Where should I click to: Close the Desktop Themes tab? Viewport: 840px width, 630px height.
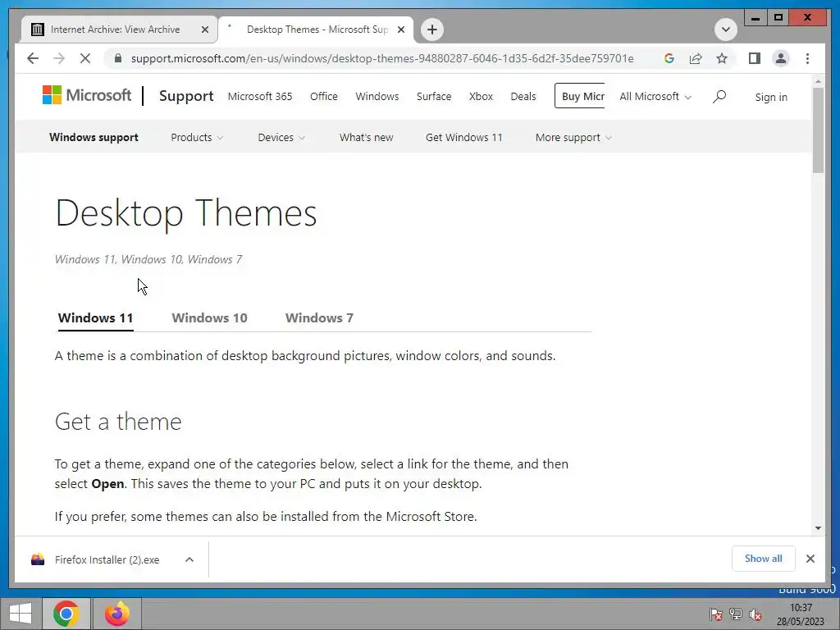pos(400,30)
